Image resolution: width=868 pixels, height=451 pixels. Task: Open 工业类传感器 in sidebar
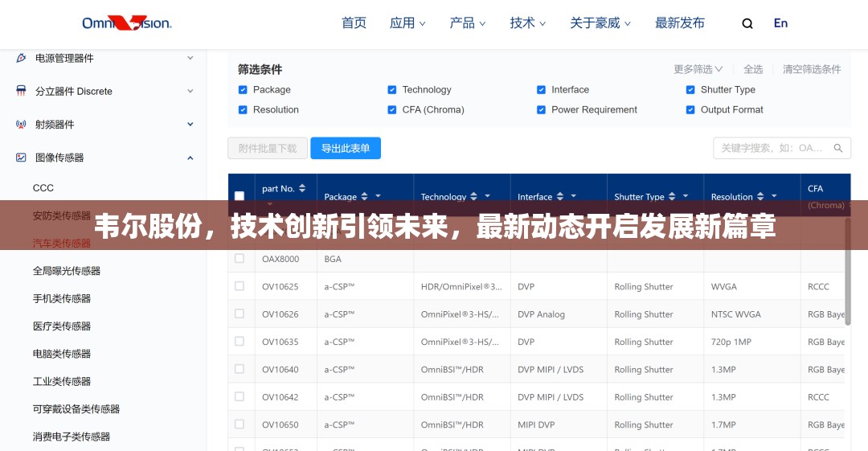pyautogui.click(x=61, y=381)
